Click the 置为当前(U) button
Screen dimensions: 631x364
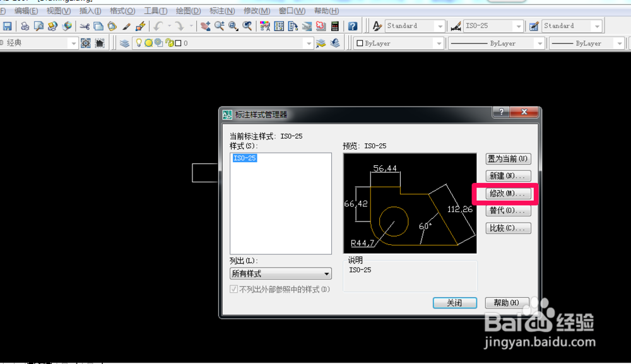pos(508,159)
